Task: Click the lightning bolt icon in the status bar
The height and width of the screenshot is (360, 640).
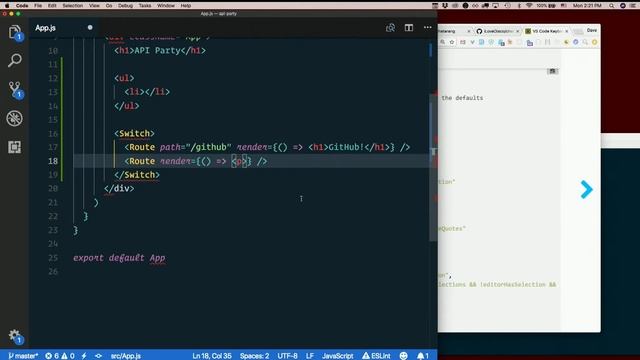Action: click(x=84, y=356)
